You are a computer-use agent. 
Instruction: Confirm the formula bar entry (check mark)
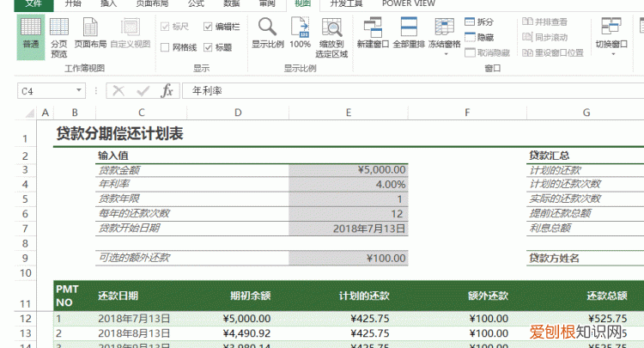pyautogui.click(x=143, y=91)
